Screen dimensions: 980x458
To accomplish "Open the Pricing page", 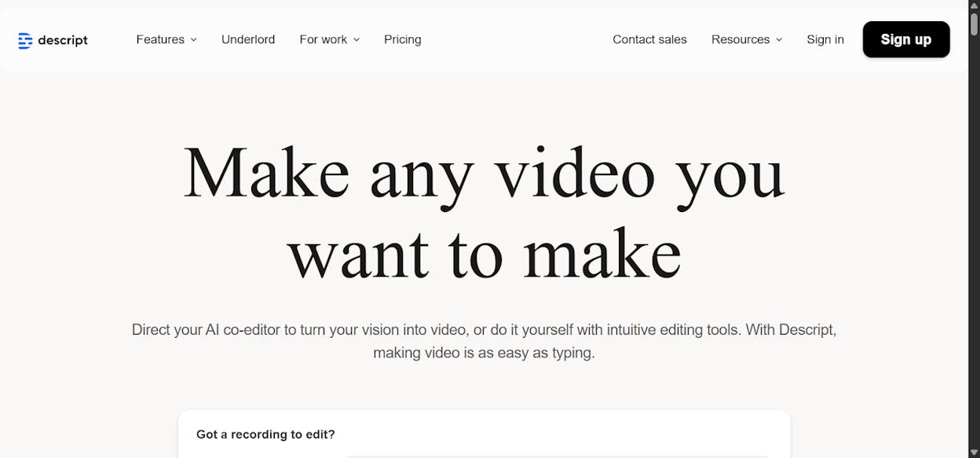I will point(403,39).
